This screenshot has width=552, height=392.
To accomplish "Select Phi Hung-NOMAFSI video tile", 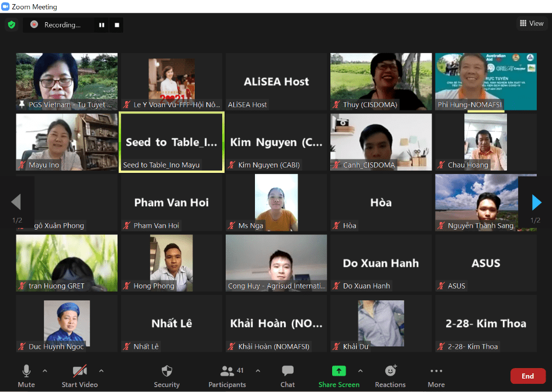I will click(485, 81).
